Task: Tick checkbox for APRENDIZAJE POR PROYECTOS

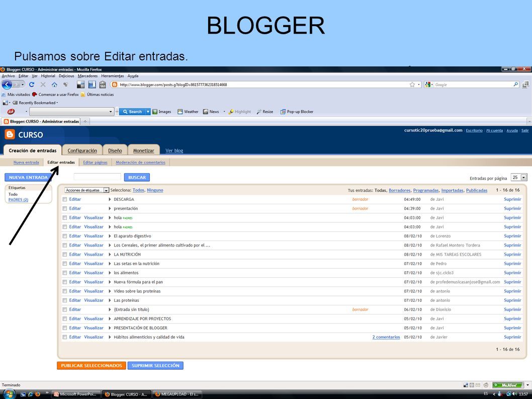Action: (x=64, y=318)
